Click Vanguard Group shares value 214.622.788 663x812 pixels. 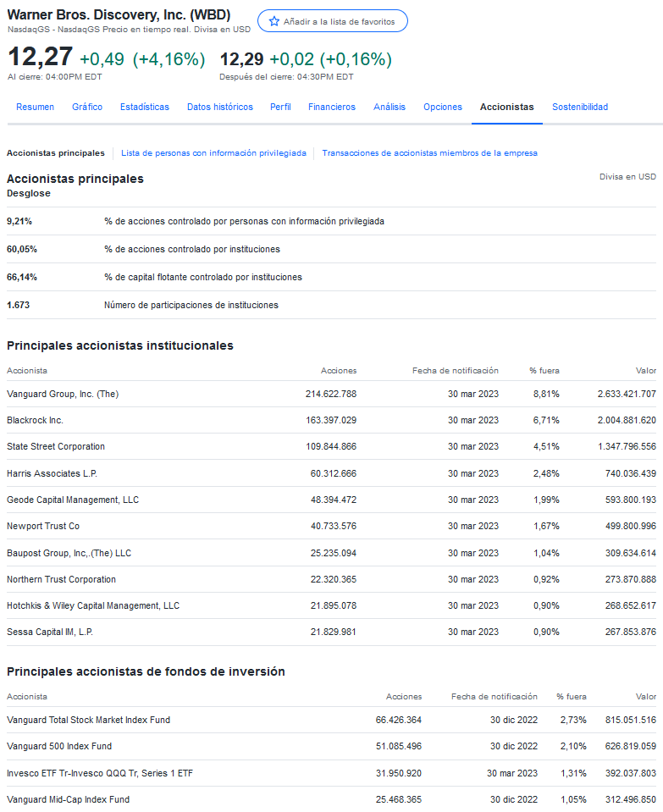point(331,394)
